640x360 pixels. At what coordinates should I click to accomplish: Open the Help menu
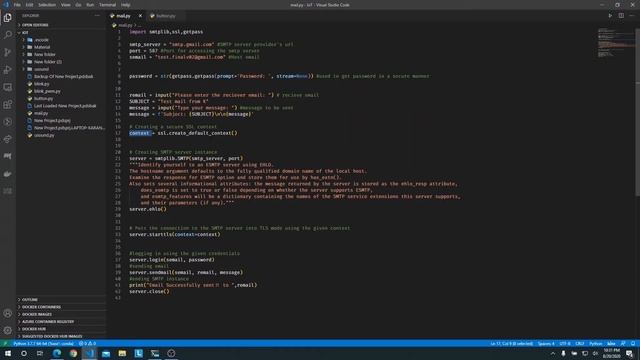coord(126,5)
